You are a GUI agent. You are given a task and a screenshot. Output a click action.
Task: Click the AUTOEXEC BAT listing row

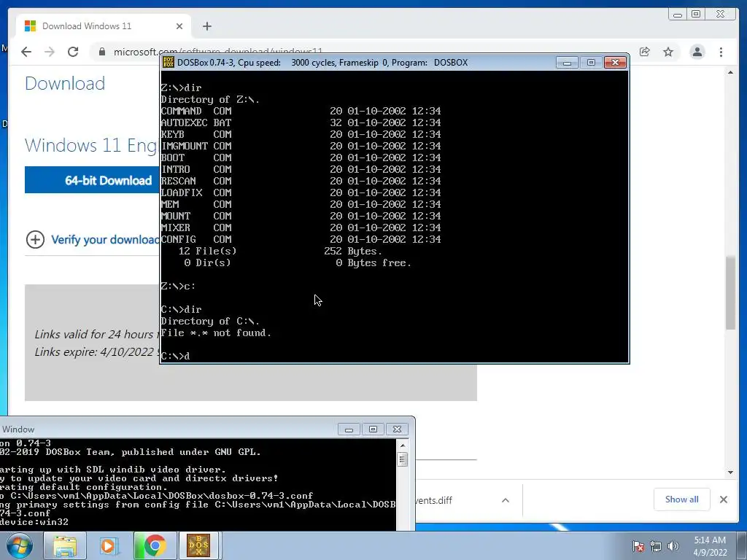click(x=301, y=122)
